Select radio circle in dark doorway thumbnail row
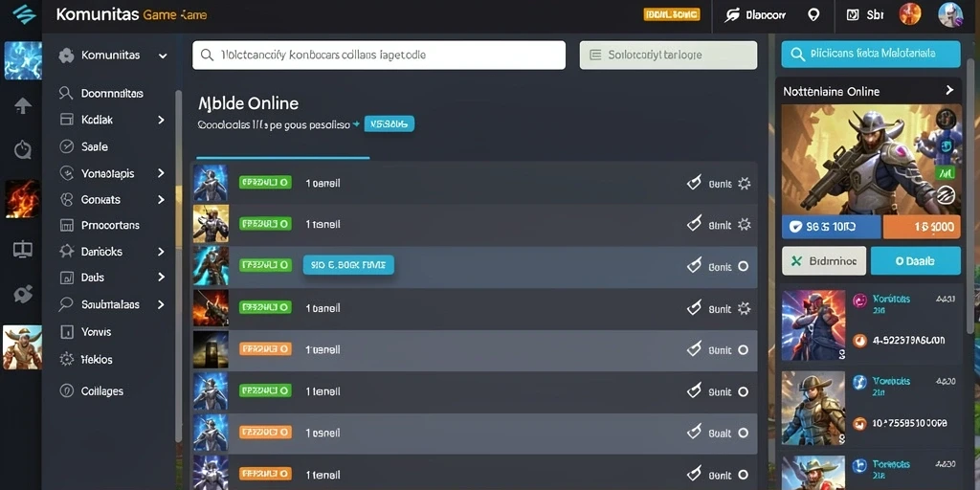Screen dimensions: 980x490 pyautogui.click(x=743, y=350)
